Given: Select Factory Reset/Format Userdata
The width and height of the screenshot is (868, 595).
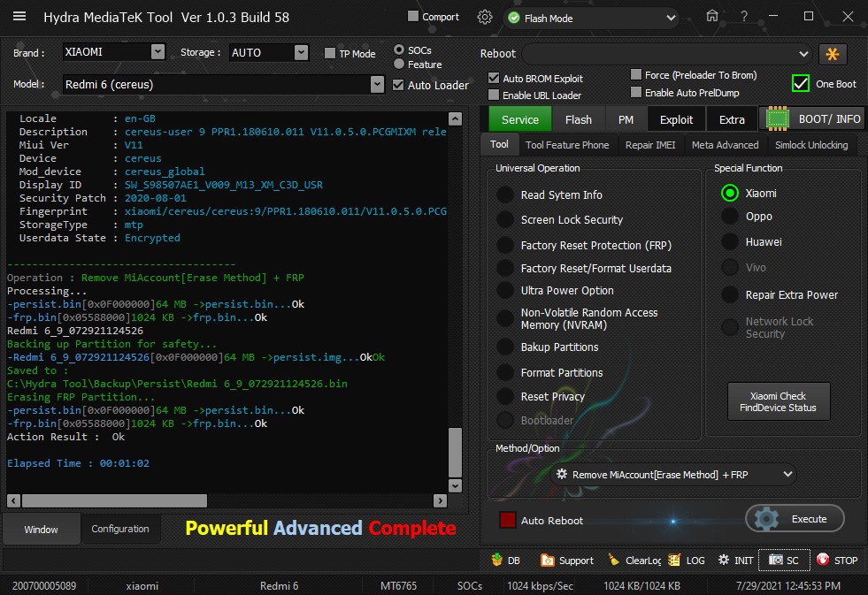Looking at the screenshot, I should click(x=505, y=268).
